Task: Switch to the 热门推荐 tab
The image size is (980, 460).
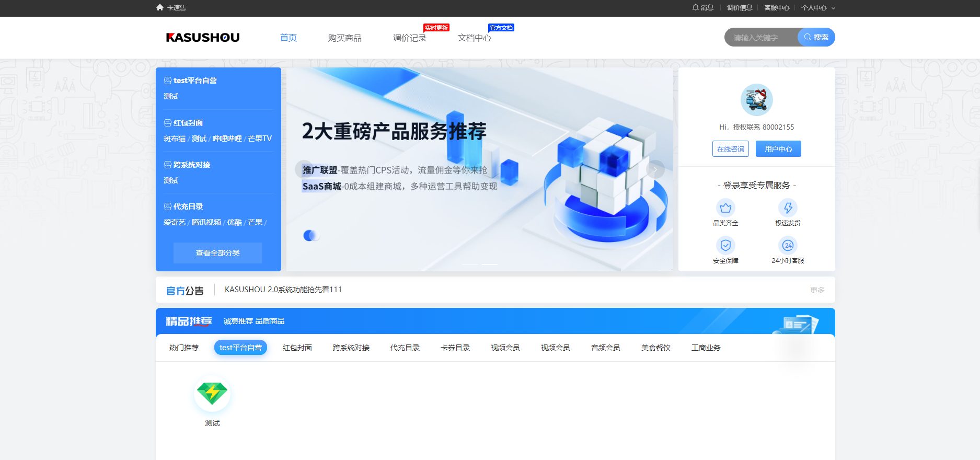Action: point(184,348)
